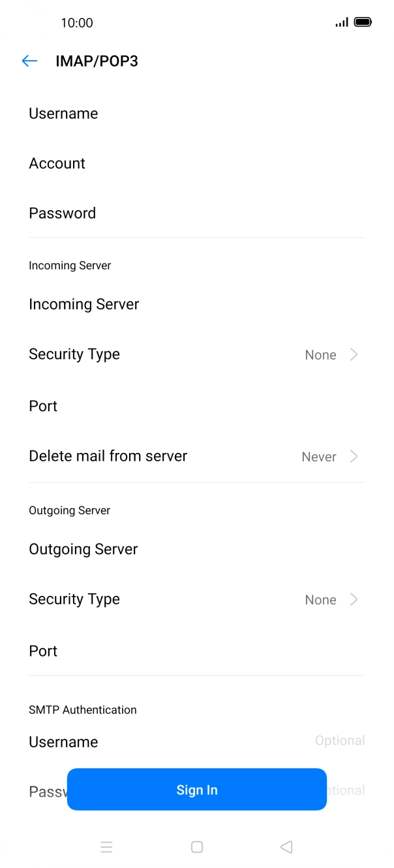The height and width of the screenshot is (868, 394).
Task: Tap the home button in navigation bar
Action: coord(197,846)
